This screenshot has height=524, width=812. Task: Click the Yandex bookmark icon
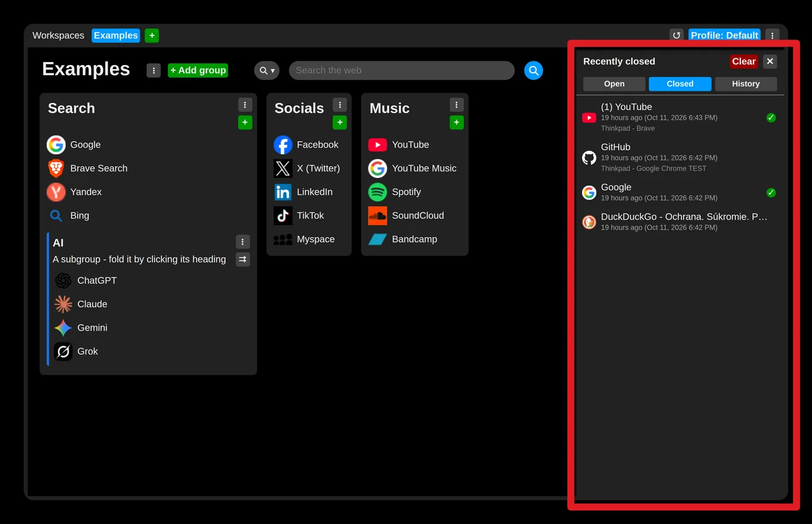pyautogui.click(x=56, y=192)
